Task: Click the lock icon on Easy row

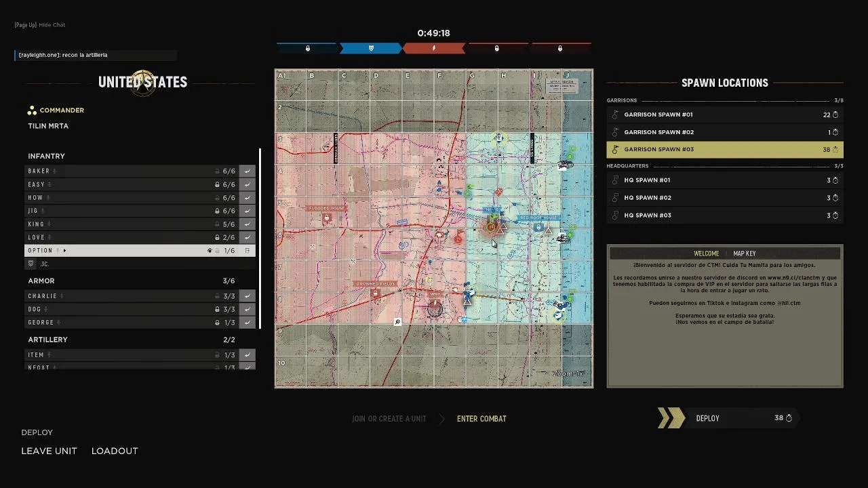Action: [217, 184]
